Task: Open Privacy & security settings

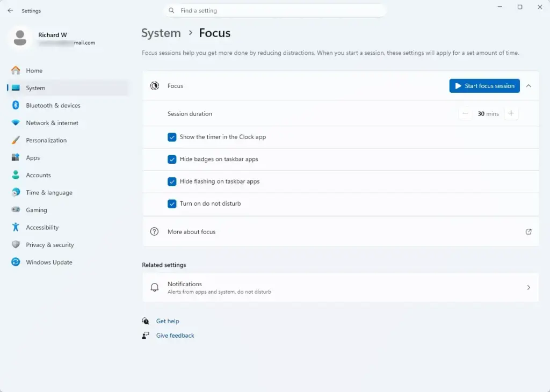Action: tap(67, 244)
